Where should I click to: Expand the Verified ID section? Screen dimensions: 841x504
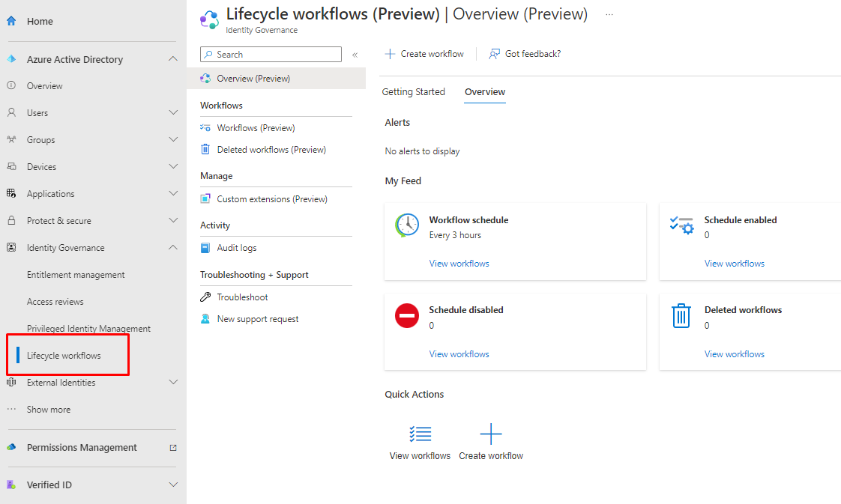[x=173, y=485]
